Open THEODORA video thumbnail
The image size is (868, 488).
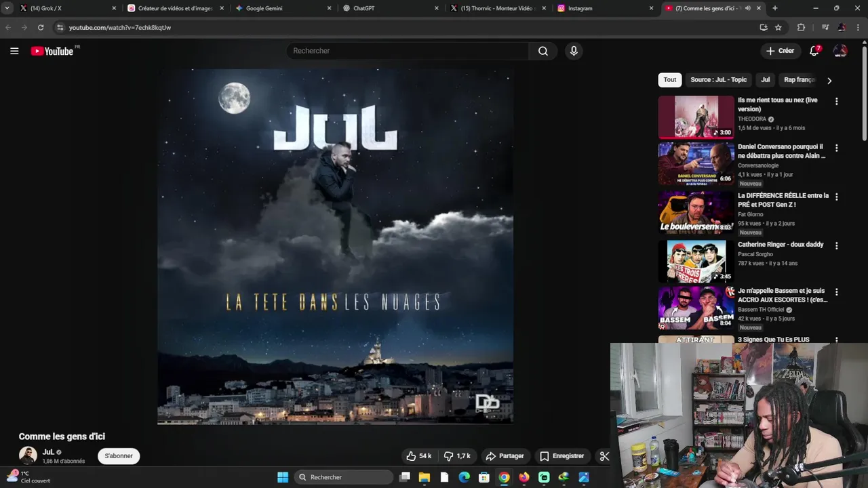[696, 117]
